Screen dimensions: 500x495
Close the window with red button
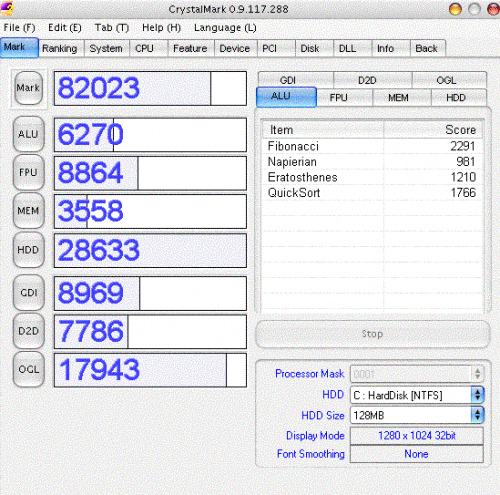[x=493, y=9]
